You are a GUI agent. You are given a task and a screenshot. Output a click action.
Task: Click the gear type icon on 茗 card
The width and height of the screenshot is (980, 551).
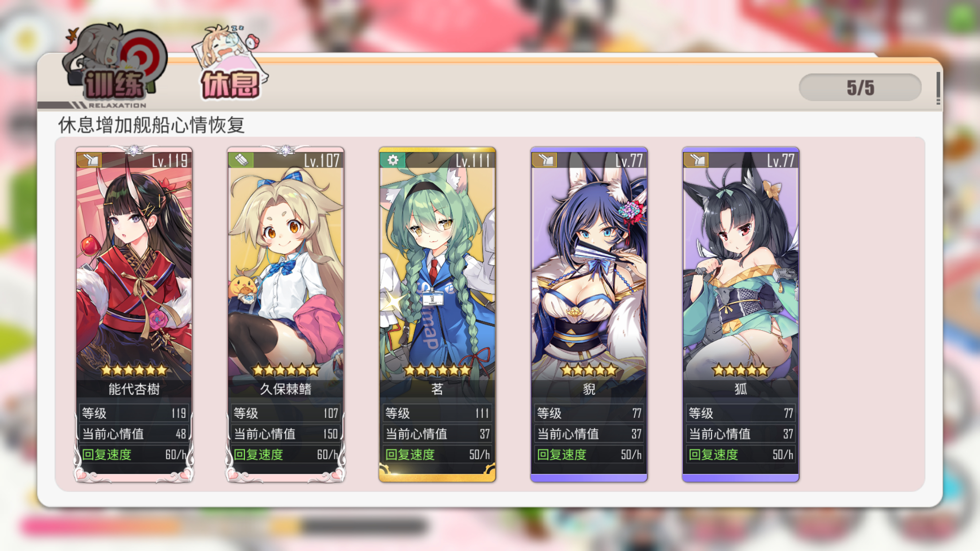[x=393, y=160]
